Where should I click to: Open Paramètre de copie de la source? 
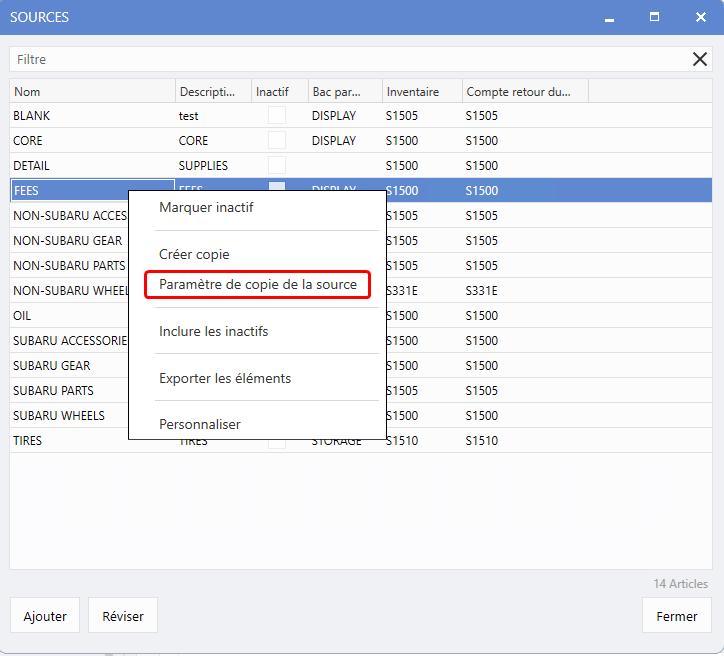[x=257, y=285]
